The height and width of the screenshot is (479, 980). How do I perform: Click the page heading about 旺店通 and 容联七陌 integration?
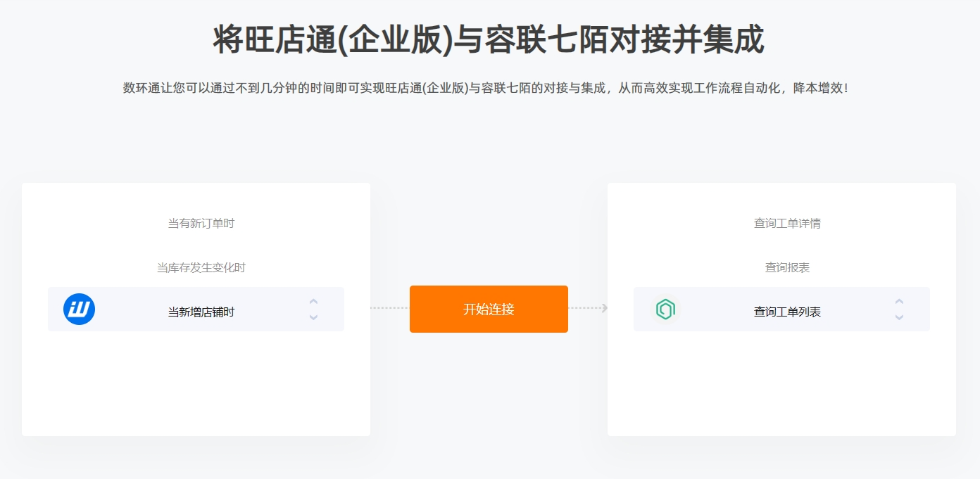tap(489, 39)
